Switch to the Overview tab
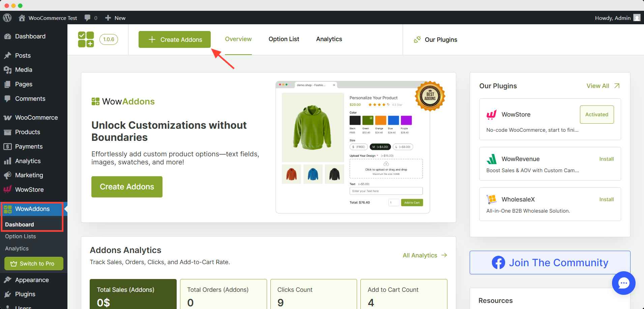The width and height of the screenshot is (644, 309). 238,39
